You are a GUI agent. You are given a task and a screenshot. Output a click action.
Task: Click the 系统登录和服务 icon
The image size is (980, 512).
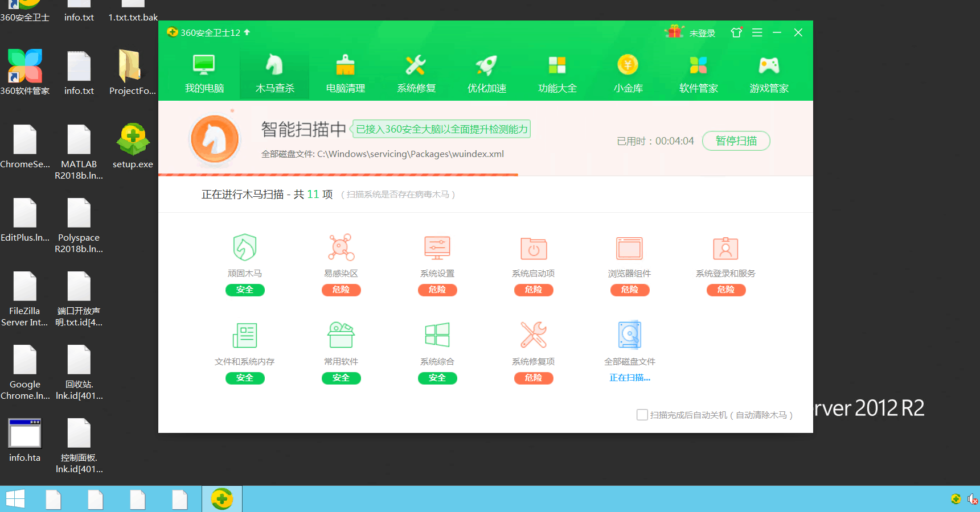725,249
